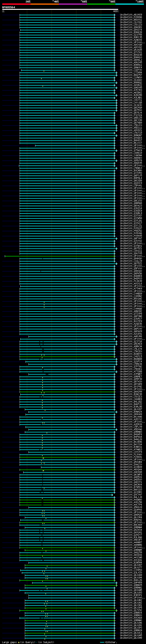
Task: Click the red segment of the identity legend
Action: point(16,4)
